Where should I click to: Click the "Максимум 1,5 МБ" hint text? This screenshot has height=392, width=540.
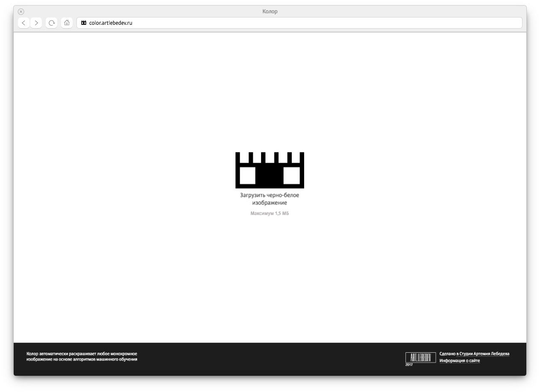click(270, 214)
